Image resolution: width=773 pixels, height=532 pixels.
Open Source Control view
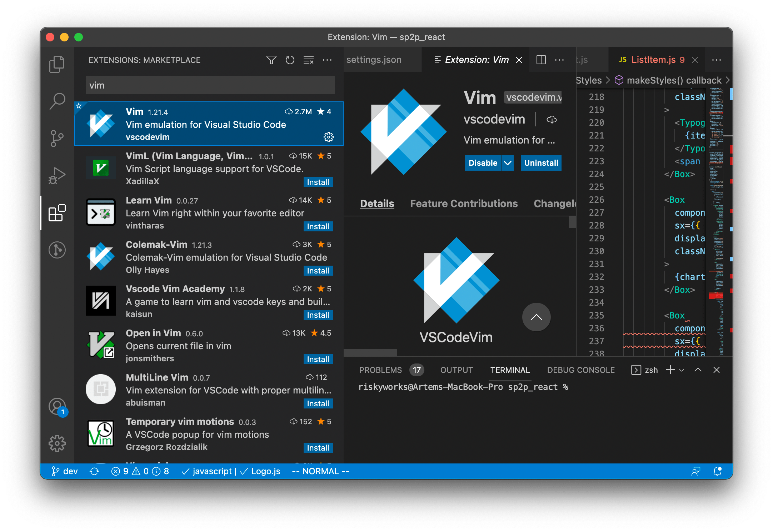point(57,138)
